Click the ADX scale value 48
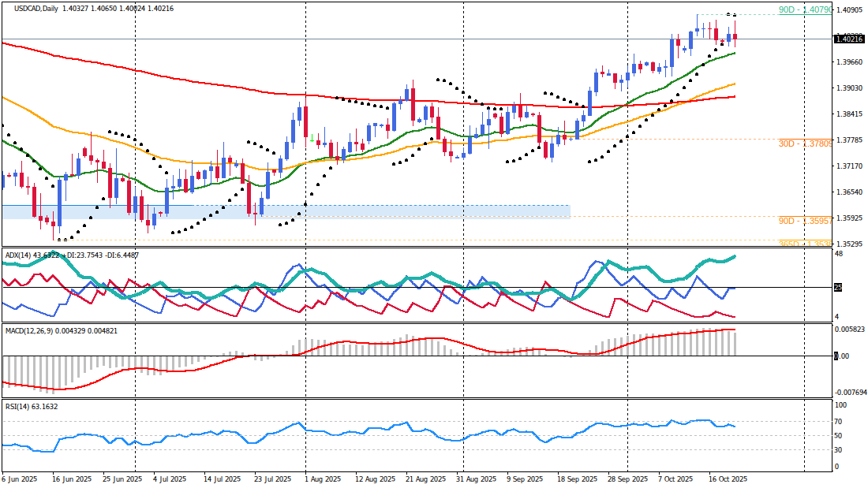 [x=839, y=254]
